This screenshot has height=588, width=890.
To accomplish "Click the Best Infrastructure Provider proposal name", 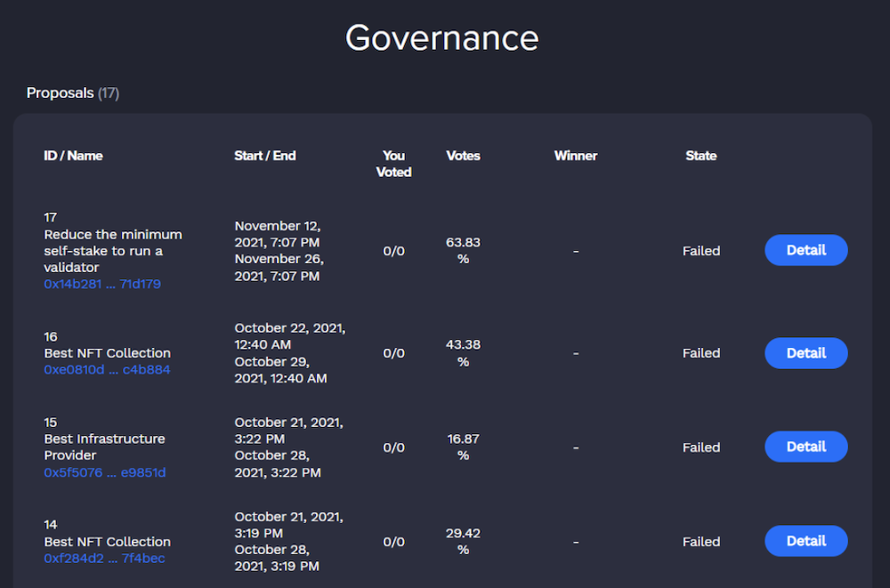I will tap(104, 447).
